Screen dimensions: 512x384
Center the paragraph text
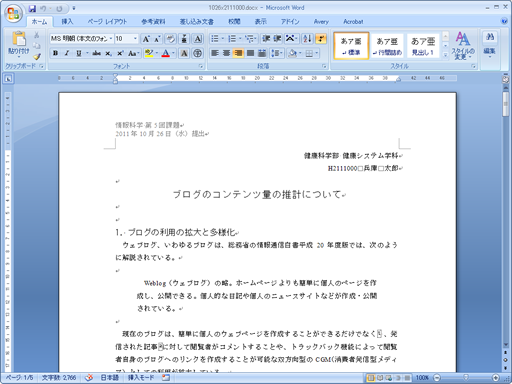coord(227,53)
